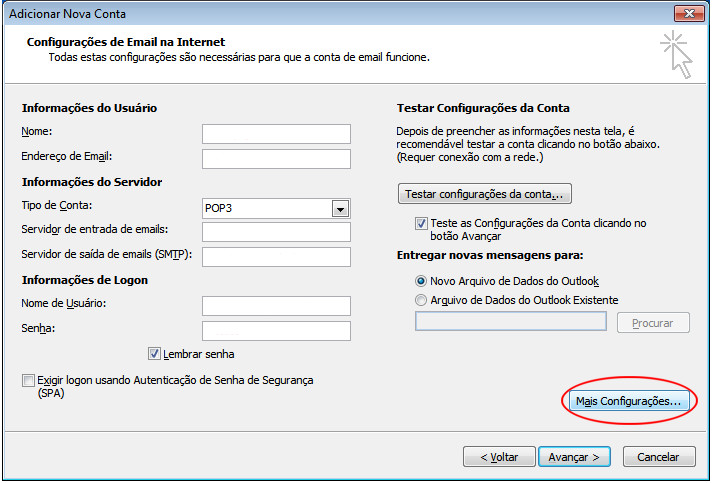Close the Adicionar Nova Conta window
Viewport: 715px width, 483px height.
[689, 14]
